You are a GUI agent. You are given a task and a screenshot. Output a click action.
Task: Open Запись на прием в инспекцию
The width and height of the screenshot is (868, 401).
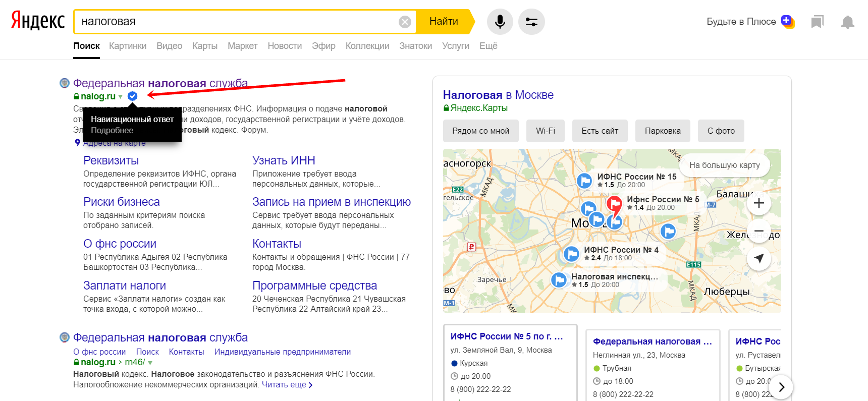(332, 202)
